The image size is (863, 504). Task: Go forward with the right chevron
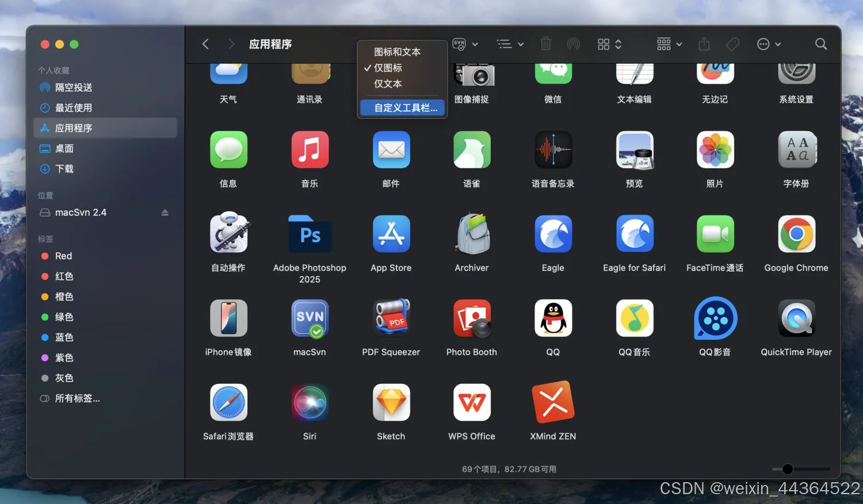231,44
